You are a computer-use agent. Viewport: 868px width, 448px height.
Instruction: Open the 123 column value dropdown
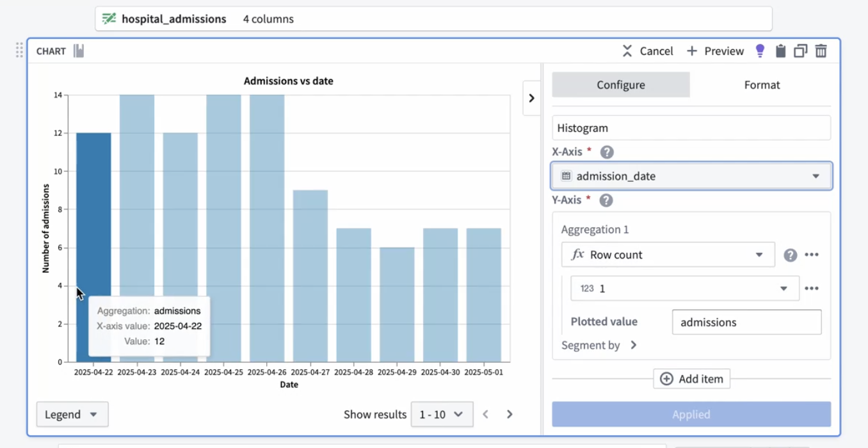pyautogui.click(x=685, y=289)
